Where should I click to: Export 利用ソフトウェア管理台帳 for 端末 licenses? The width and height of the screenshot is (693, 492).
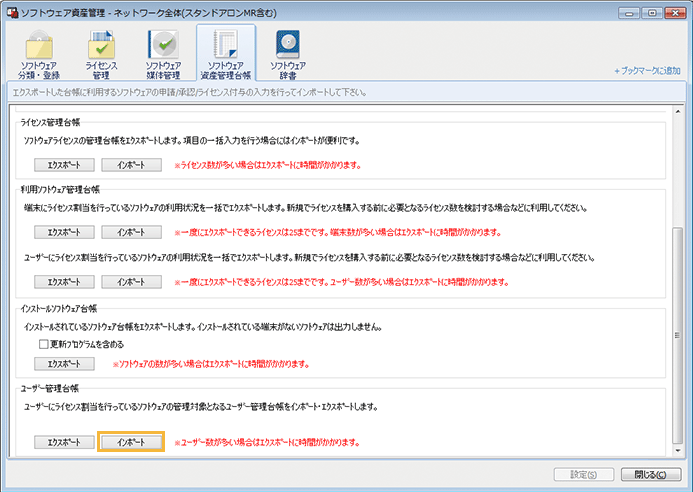tap(65, 232)
